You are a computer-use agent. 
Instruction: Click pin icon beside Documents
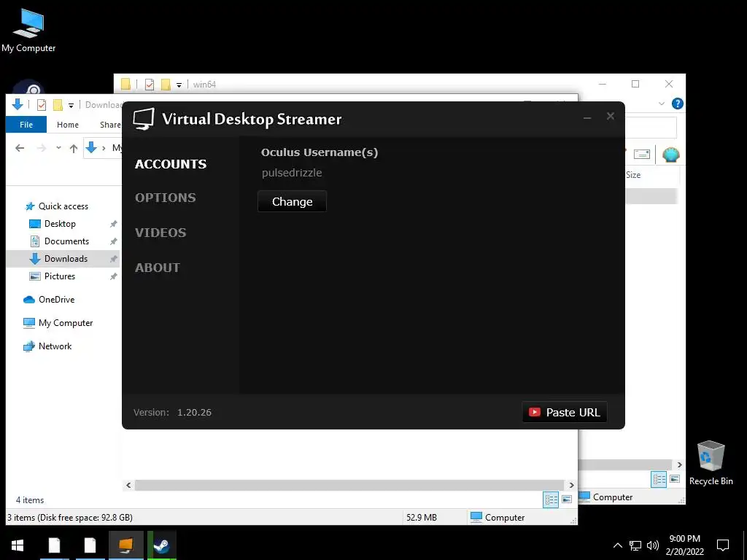(113, 241)
